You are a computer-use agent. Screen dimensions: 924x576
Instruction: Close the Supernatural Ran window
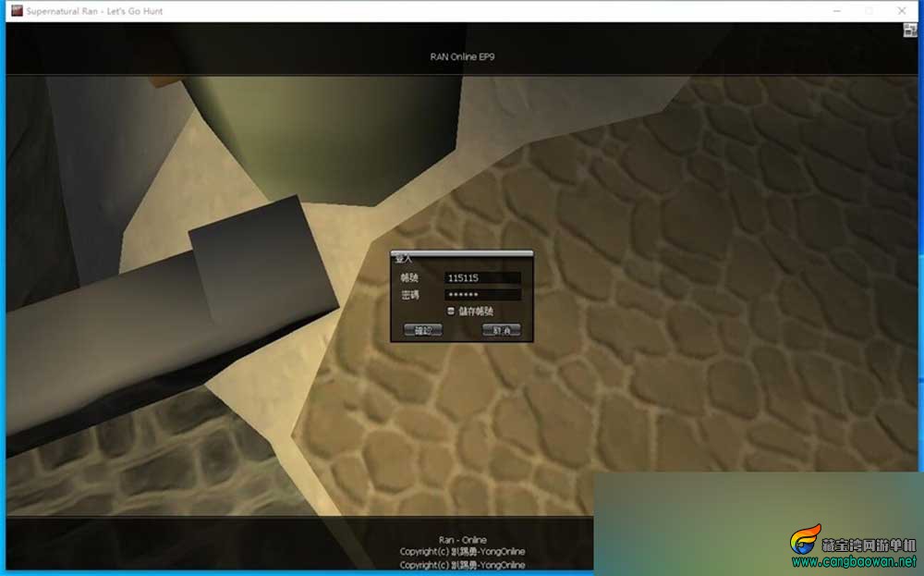(902, 10)
